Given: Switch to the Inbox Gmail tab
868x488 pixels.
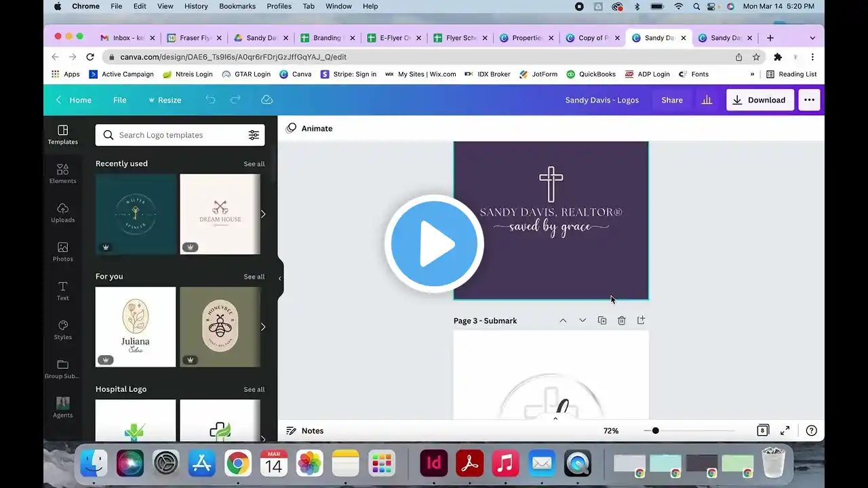Looking at the screenshot, I should [127, 38].
